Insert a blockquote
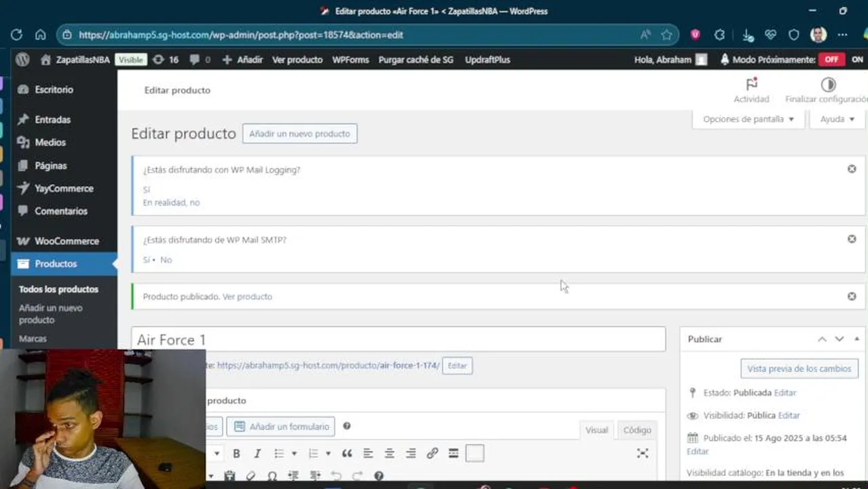868x489 pixels. [x=347, y=453]
